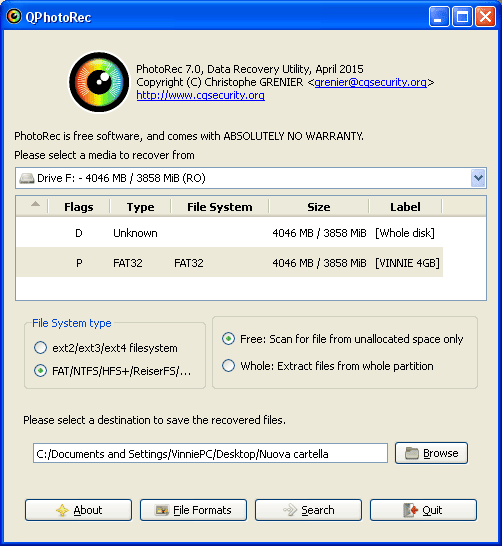The height and width of the screenshot is (546, 502).
Task: Click the Whole disk size 4046 MB cell
Action: click(x=319, y=233)
